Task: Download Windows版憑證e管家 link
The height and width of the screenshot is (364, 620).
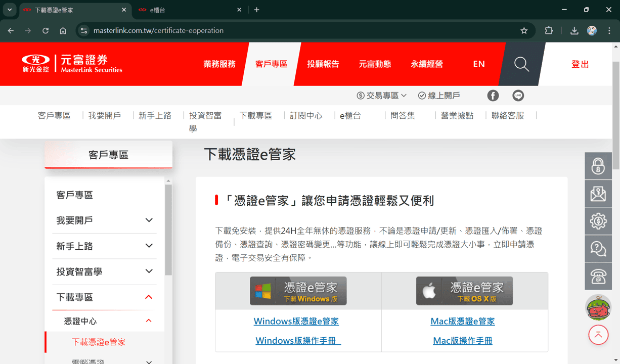Action: 296,322
